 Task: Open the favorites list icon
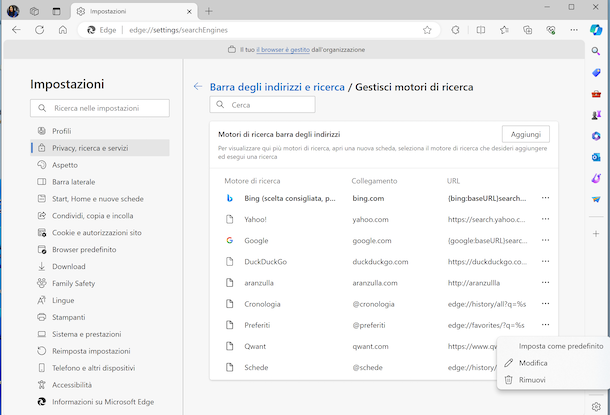coord(504,30)
